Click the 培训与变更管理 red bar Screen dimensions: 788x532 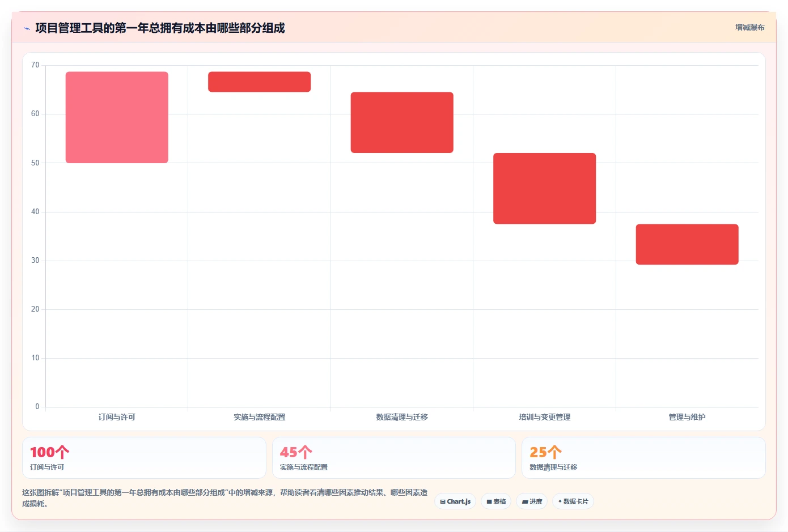[x=544, y=189]
